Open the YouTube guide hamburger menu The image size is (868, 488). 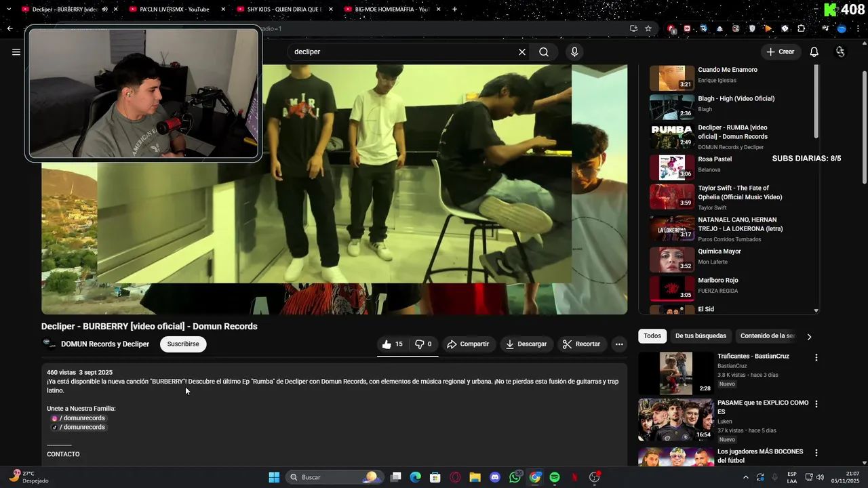16,52
